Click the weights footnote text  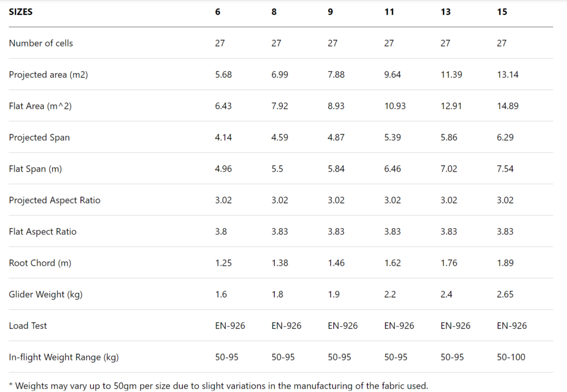coord(218,386)
